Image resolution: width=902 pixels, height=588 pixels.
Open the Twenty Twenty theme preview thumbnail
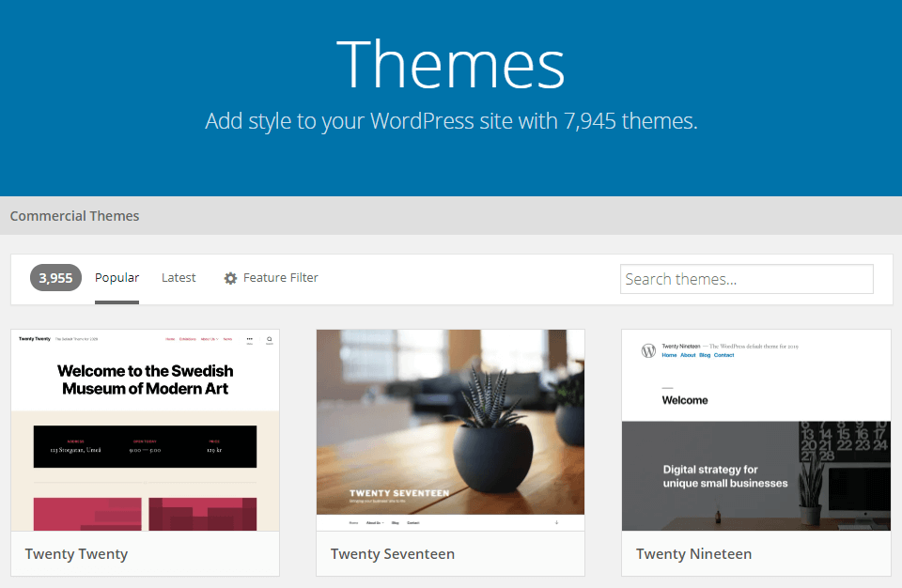(x=145, y=430)
